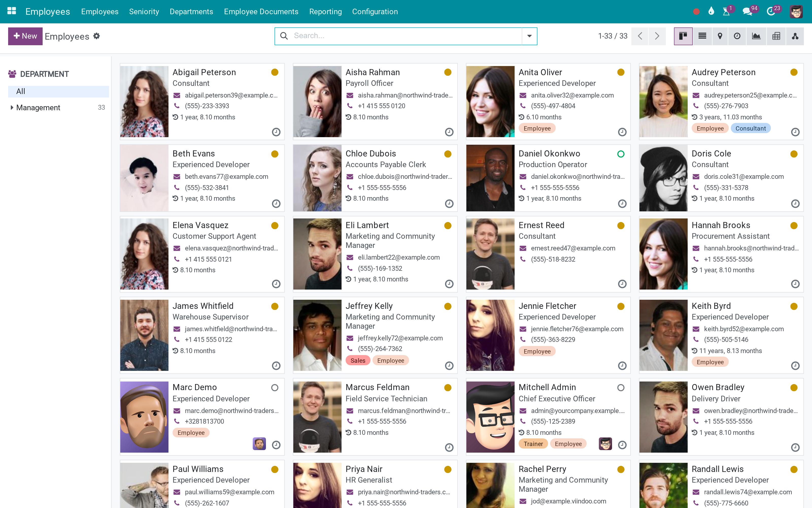Open the apps home menu grid icon

[x=12, y=11]
